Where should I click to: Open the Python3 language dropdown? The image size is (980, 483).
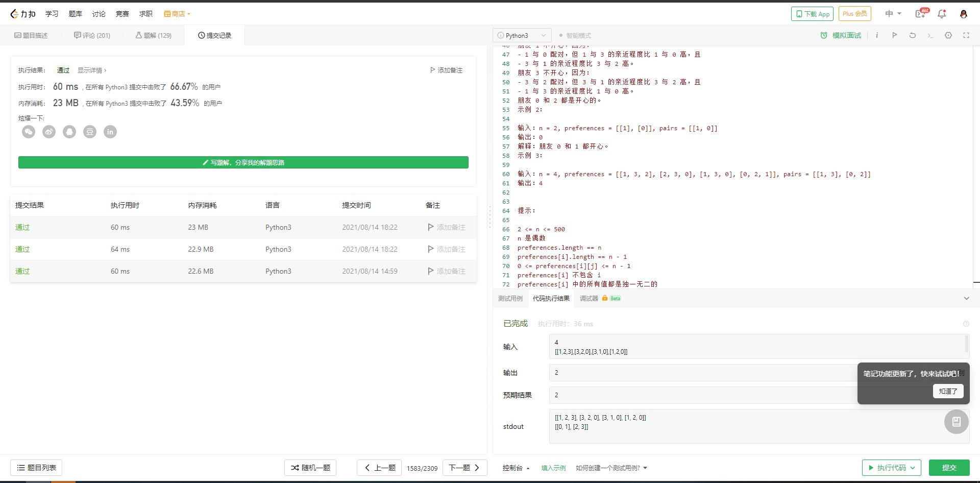(x=522, y=35)
